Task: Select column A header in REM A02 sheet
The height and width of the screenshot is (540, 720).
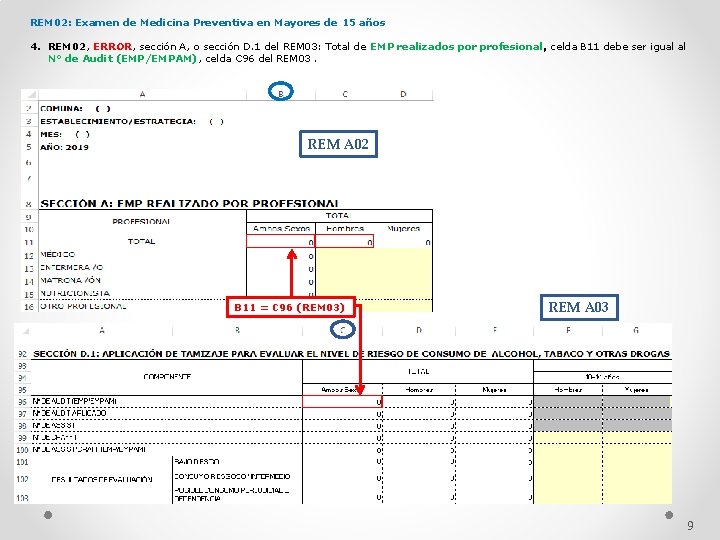Action: click(142, 94)
